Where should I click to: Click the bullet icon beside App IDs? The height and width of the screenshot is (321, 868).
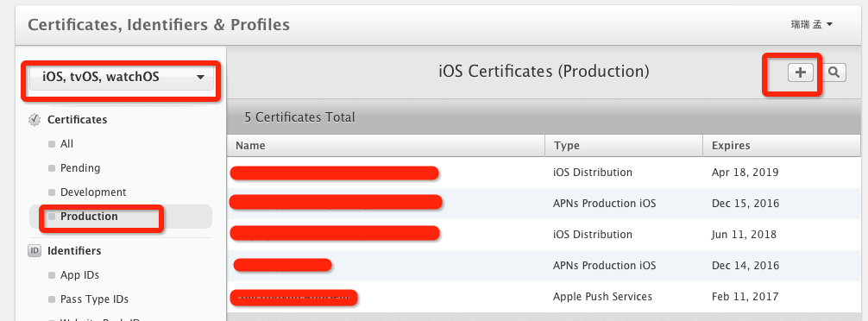click(x=52, y=275)
